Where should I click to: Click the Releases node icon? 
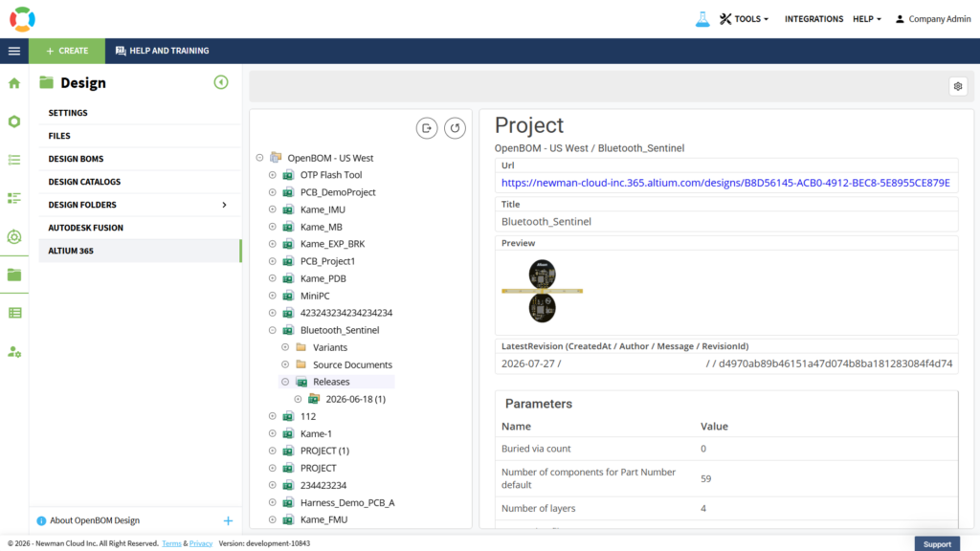(301, 382)
